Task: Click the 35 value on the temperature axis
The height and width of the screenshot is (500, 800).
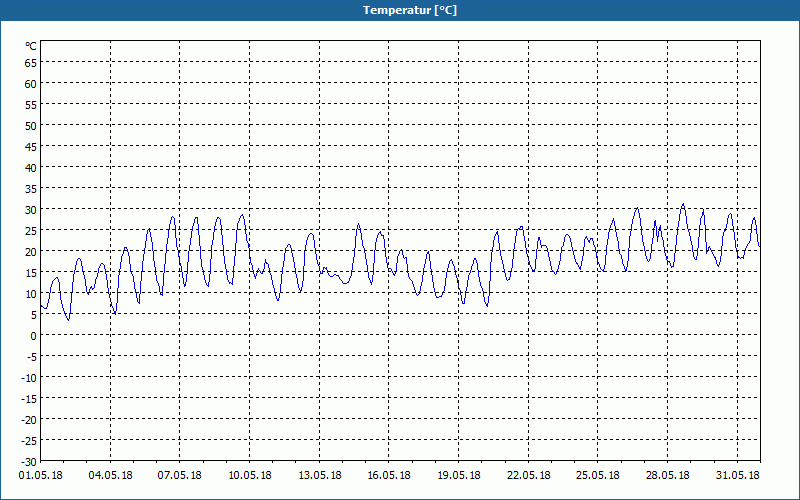Action: pyautogui.click(x=31, y=189)
